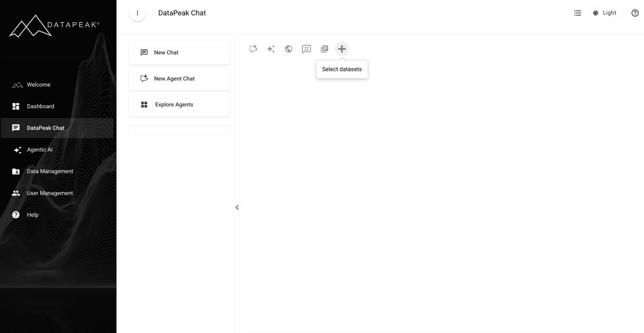
Task: Toggle the Light theme switch
Action: click(x=606, y=13)
